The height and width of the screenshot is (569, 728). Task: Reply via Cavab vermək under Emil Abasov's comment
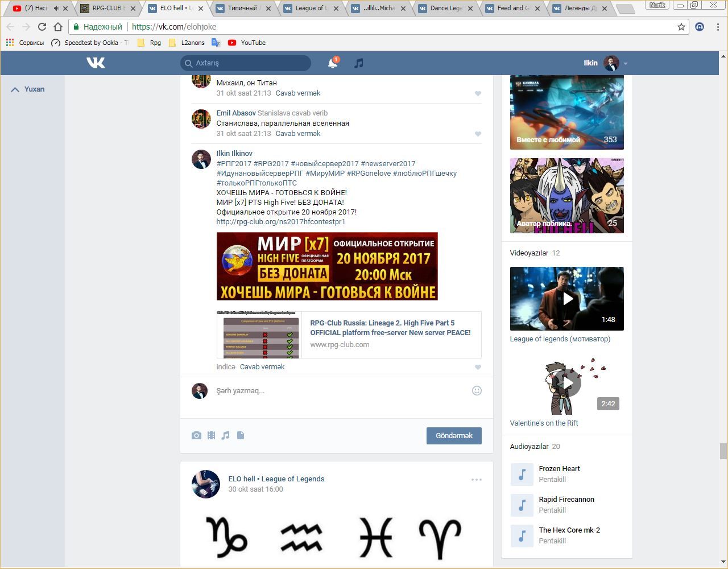pyautogui.click(x=298, y=134)
